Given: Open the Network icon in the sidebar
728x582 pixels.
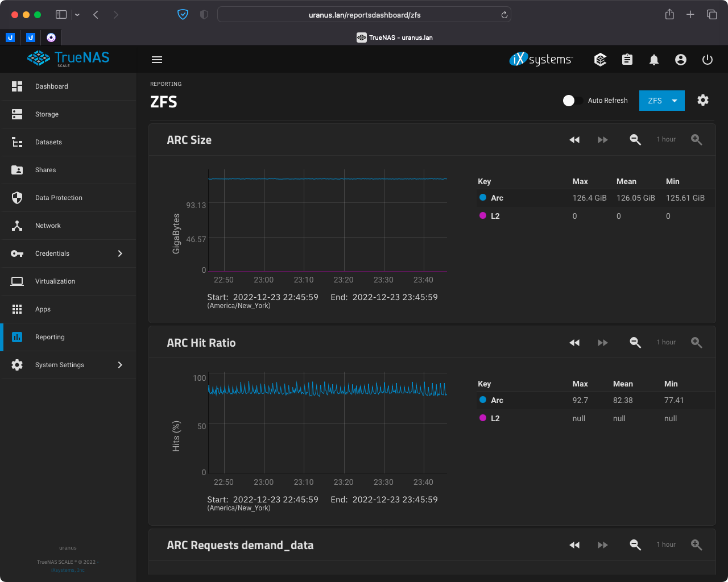Looking at the screenshot, I should click(x=17, y=226).
